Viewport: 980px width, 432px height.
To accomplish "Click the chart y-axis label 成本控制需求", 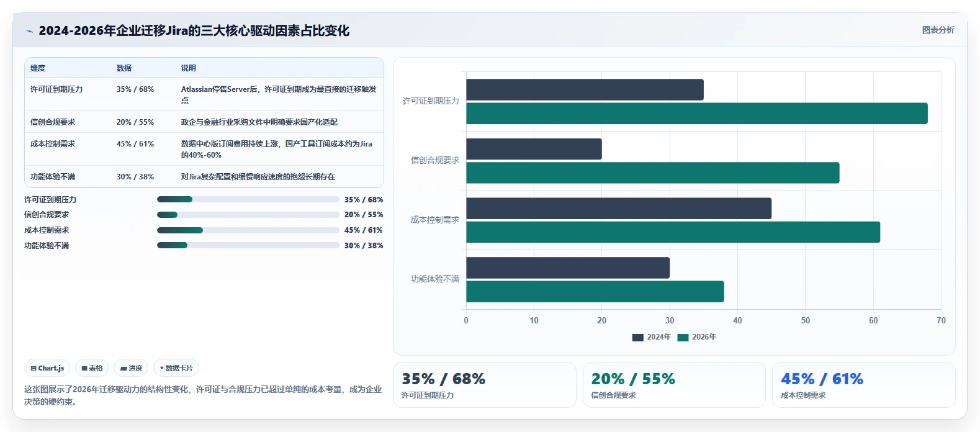I will point(435,220).
